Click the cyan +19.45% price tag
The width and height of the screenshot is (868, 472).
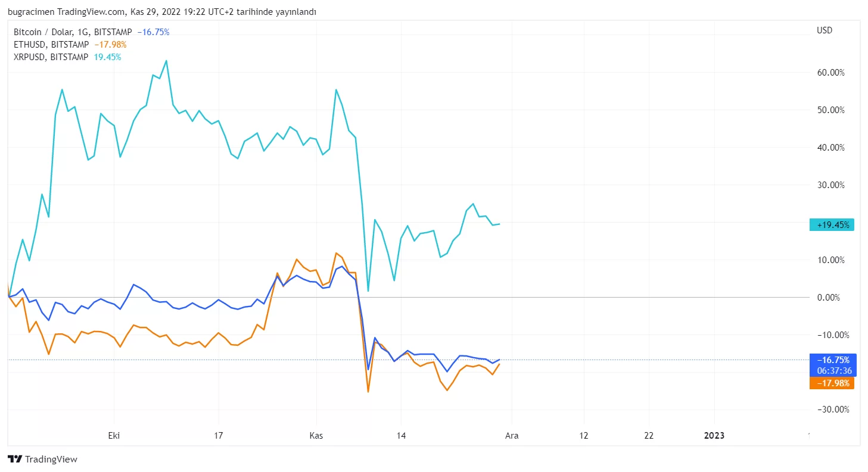pyautogui.click(x=832, y=225)
